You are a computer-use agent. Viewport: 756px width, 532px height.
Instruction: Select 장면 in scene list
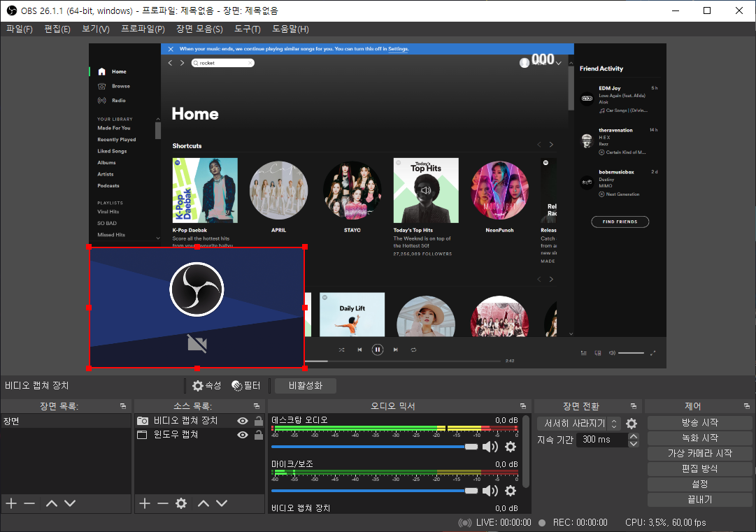point(66,421)
